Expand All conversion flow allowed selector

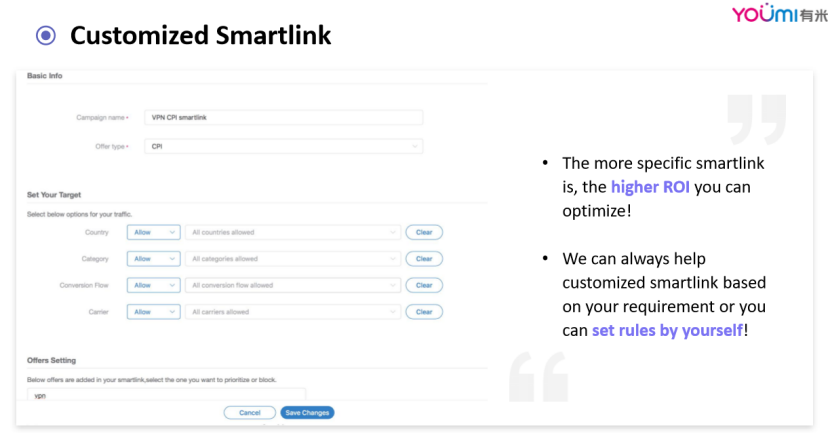(293, 285)
